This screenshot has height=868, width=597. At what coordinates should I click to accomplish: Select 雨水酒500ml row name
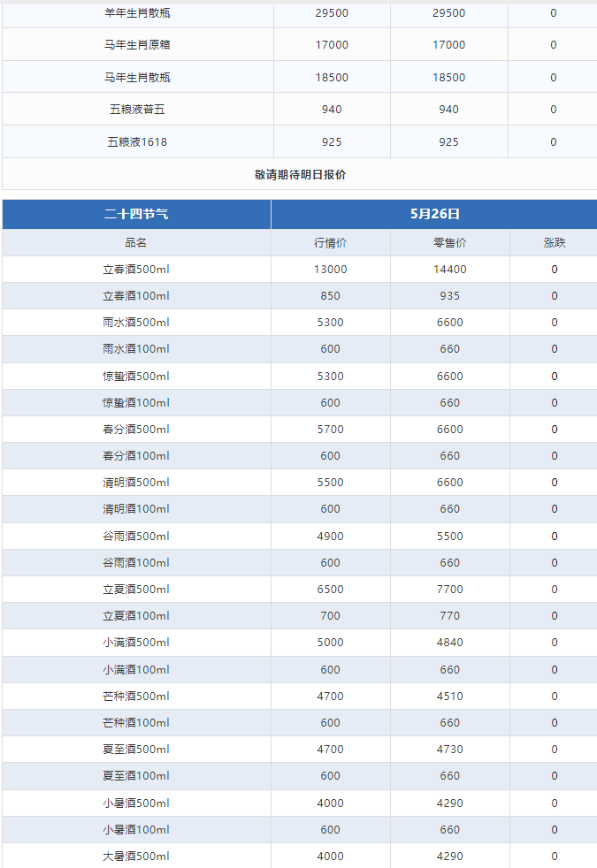(x=136, y=322)
